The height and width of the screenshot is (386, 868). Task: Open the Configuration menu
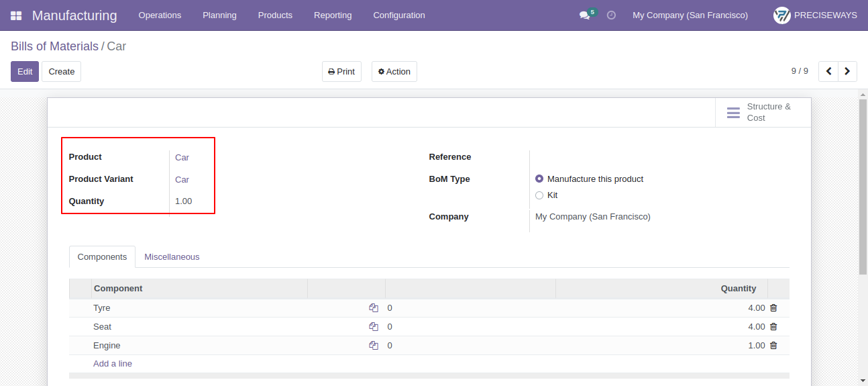[x=399, y=15]
